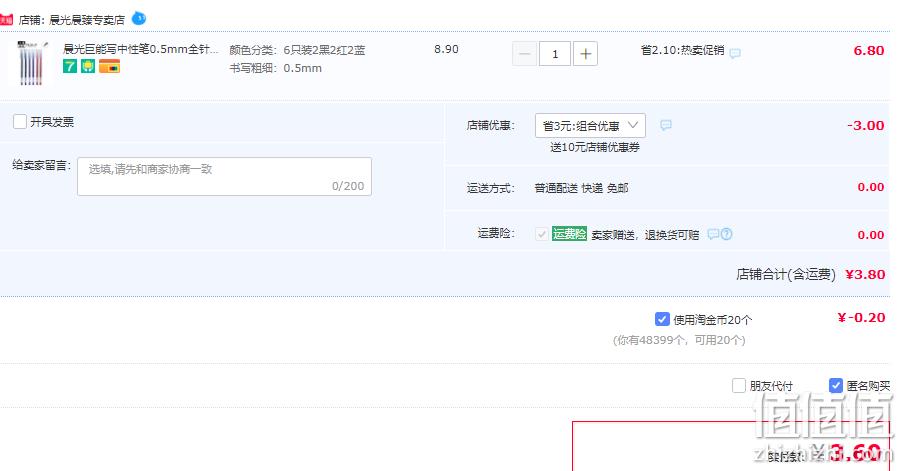The height and width of the screenshot is (471, 903).
Task: Click the 6.80 item subtotal price
Action: [x=868, y=51]
